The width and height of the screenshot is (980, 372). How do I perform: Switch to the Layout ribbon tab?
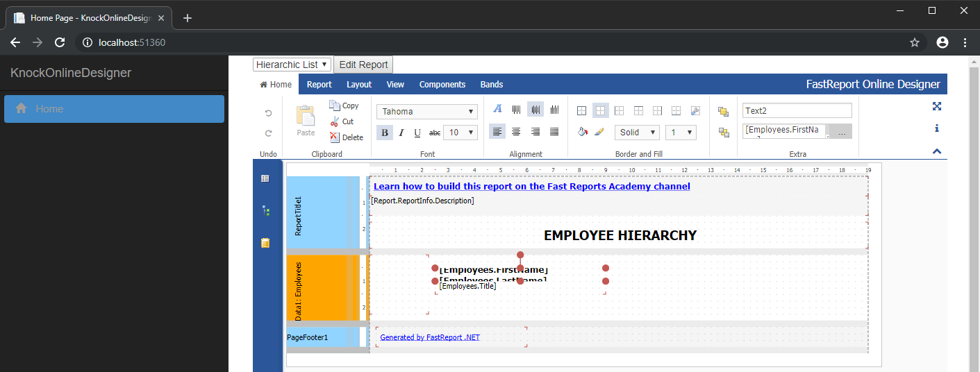click(x=359, y=85)
